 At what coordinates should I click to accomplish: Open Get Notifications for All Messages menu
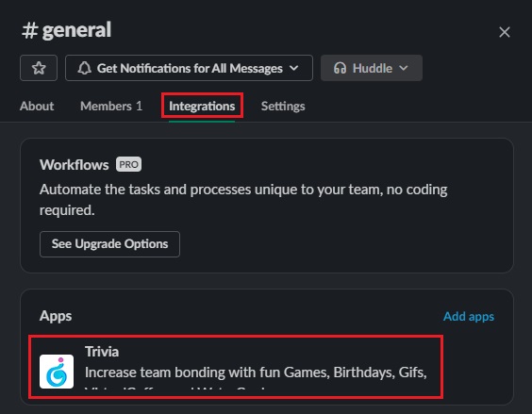pyautogui.click(x=189, y=68)
